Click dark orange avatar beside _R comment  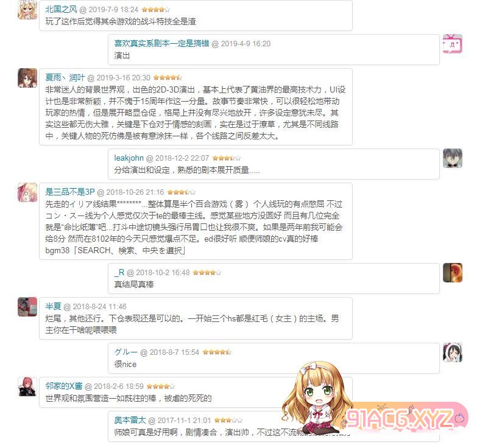pos(453,273)
